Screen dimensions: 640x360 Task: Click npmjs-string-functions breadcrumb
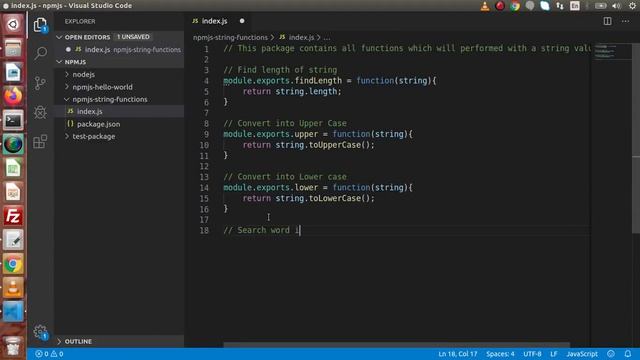[230, 38]
